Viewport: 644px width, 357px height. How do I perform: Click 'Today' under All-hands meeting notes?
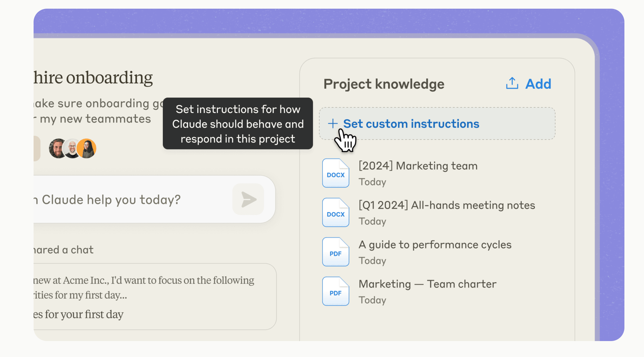click(372, 221)
